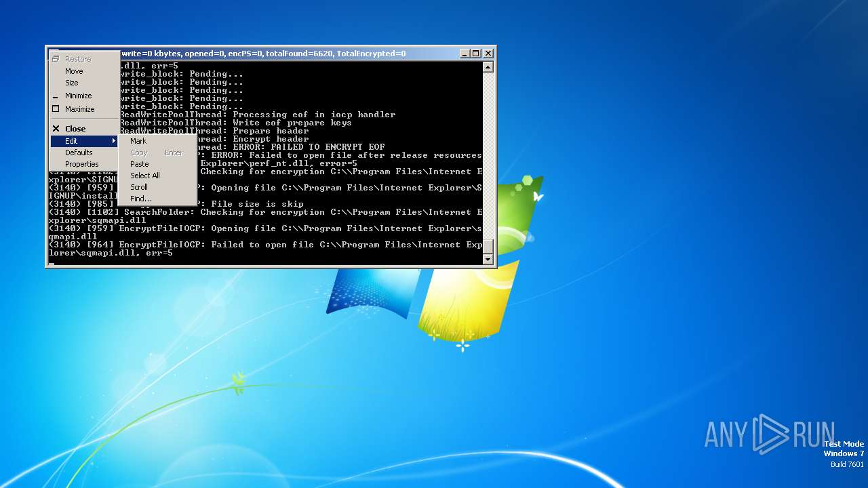Click the console scrollbar down arrow
Screen dimensions: 868x488
tap(488, 259)
